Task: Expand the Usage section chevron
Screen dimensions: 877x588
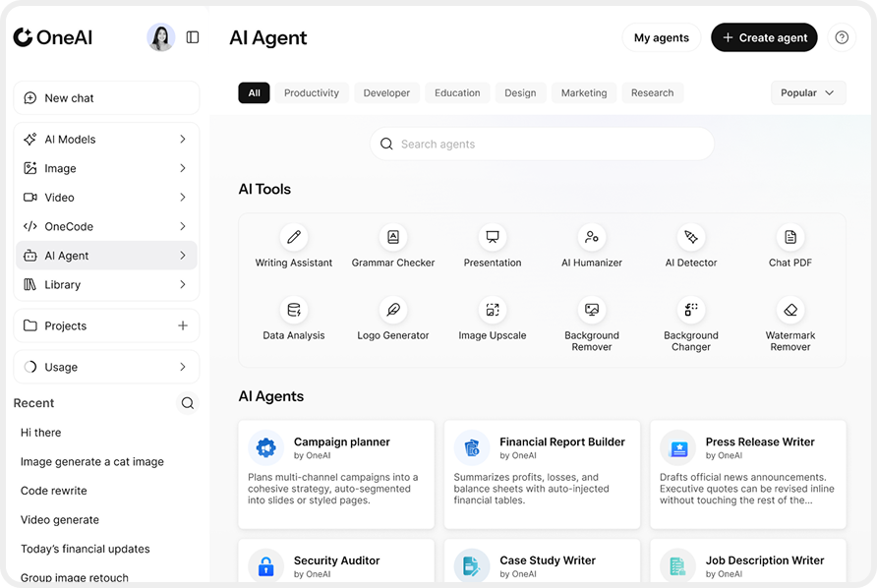Action: coord(183,367)
